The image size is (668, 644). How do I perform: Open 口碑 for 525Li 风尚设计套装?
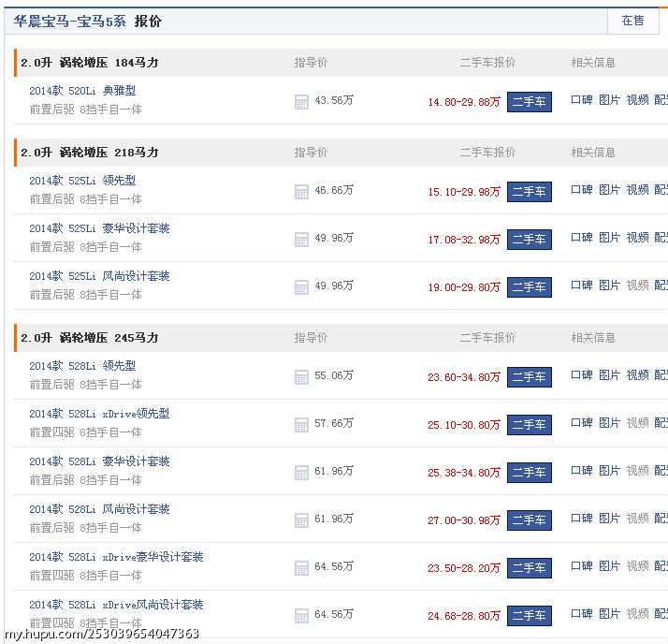click(x=582, y=285)
